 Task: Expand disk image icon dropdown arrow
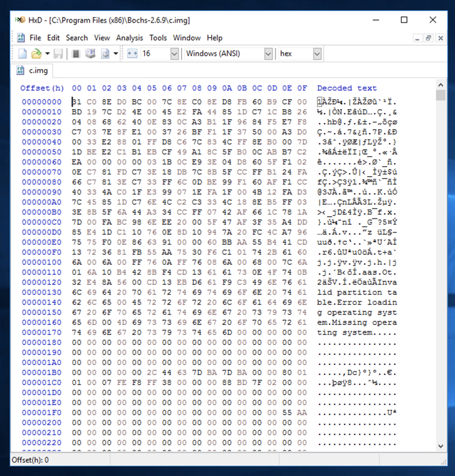click(115, 54)
